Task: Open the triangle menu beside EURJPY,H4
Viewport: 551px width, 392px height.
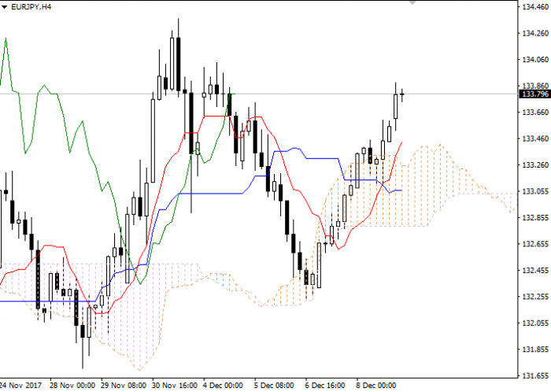Action: tap(4, 7)
